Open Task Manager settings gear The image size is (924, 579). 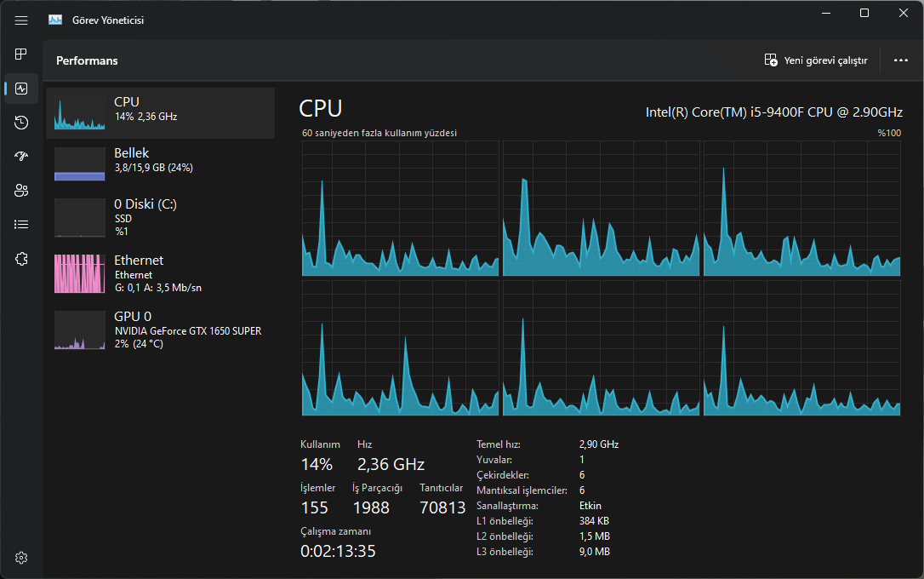[21, 558]
